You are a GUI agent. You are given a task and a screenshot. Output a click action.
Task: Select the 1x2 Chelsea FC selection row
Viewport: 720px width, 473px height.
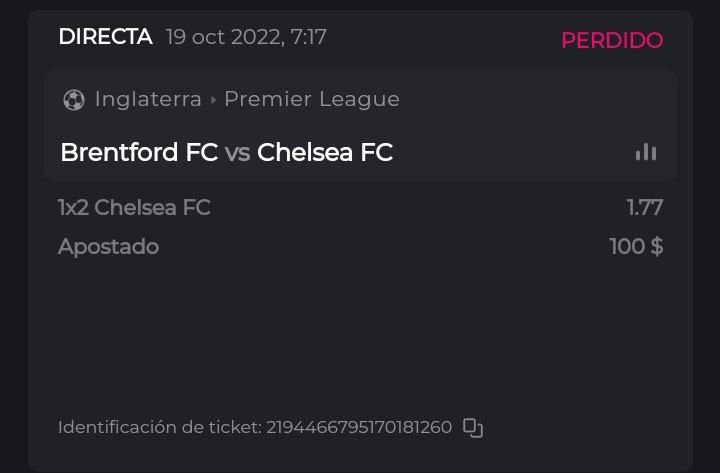click(x=134, y=208)
